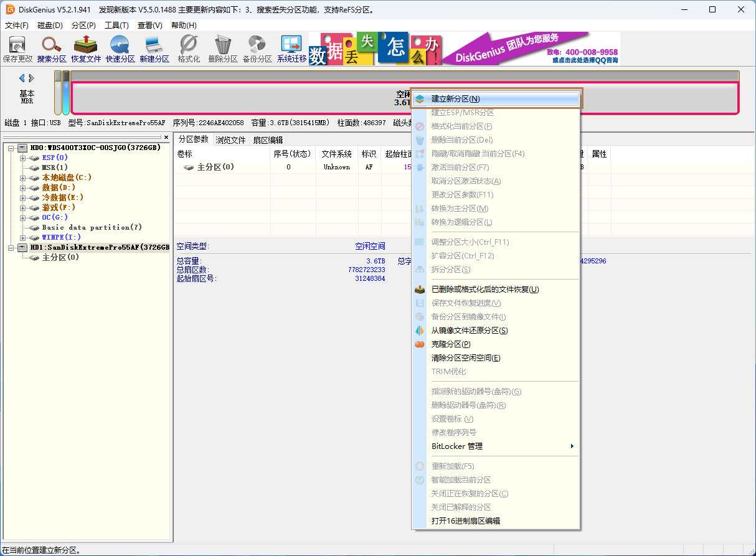
Task: Expand the WINPE(I:) tree node
Action: pyautogui.click(x=22, y=237)
